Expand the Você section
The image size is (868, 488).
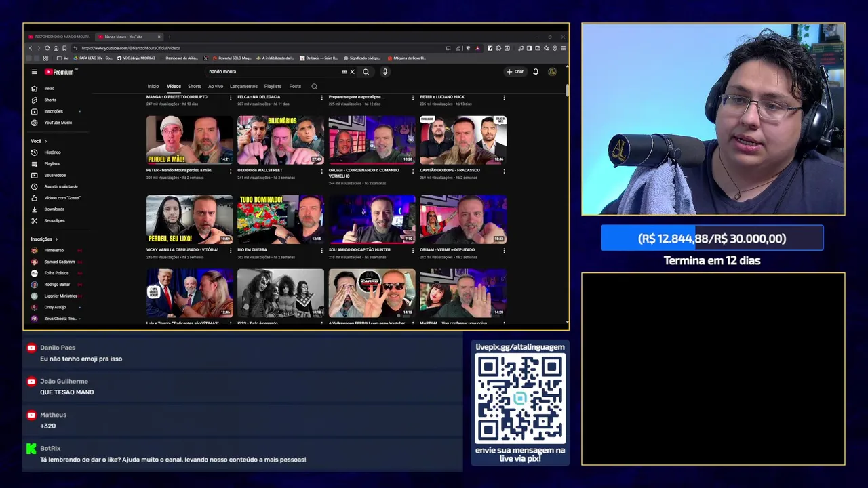(x=38, y=141)
